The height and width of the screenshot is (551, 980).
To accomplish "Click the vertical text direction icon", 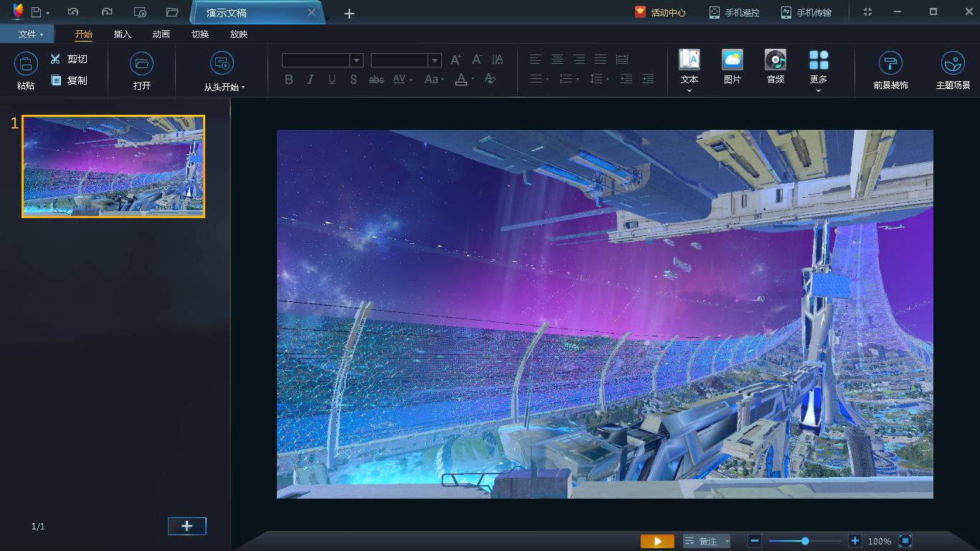I will 497,60.
